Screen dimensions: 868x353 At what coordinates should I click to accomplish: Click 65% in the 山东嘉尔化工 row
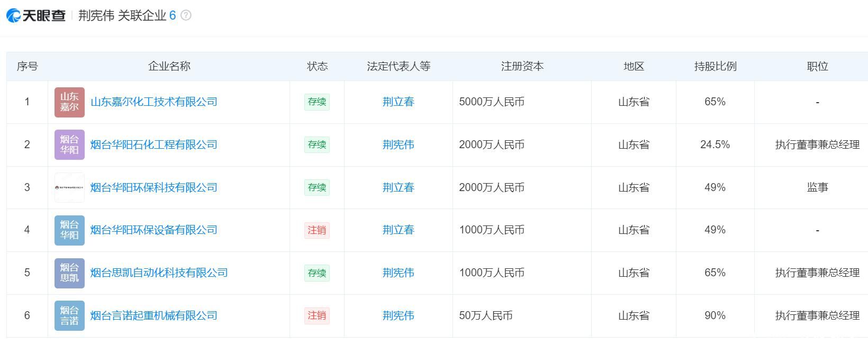pyautogui.click(x=715, y=102)
